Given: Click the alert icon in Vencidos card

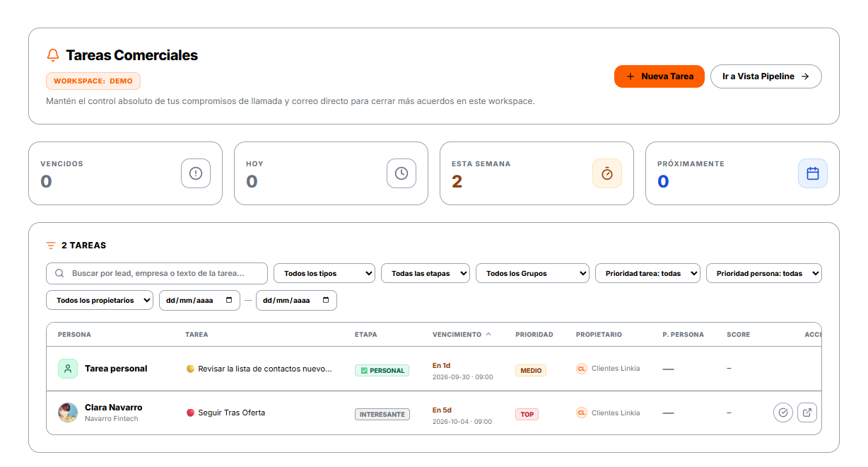Looking at the screenshot, I should pos(196,173).
